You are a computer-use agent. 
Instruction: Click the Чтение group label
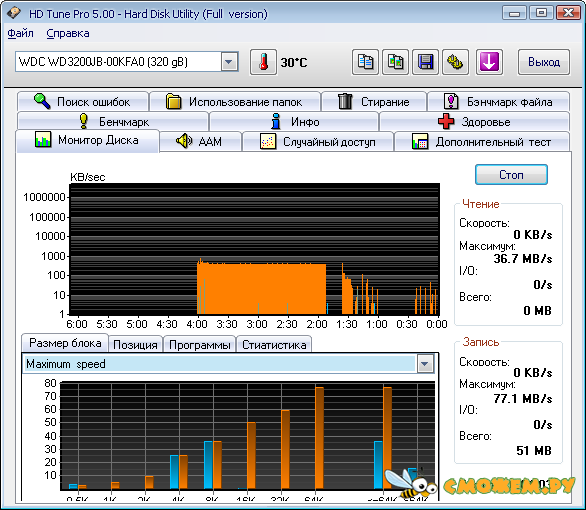pyautogui.click(x=481, y=204)
